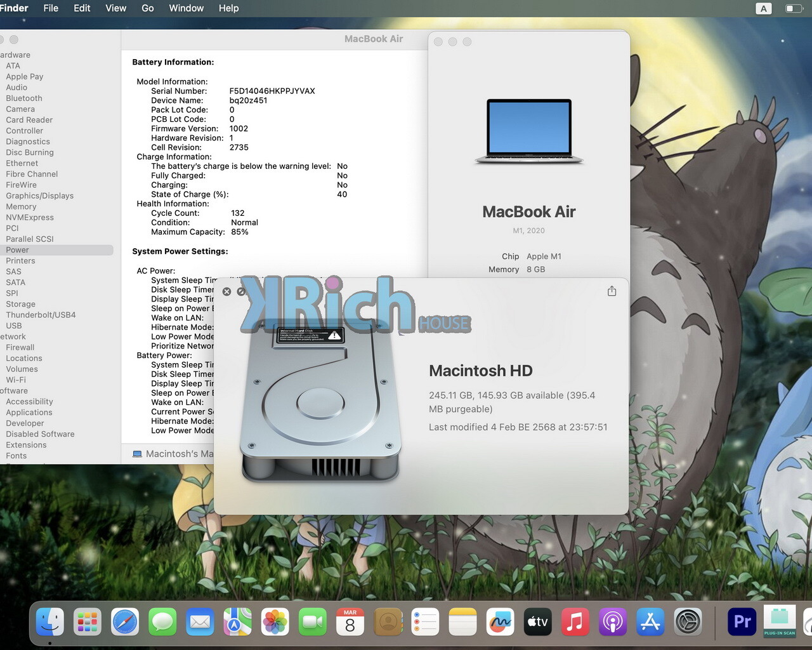
Task: Open the Edit menu
Action: pos(82,8)
